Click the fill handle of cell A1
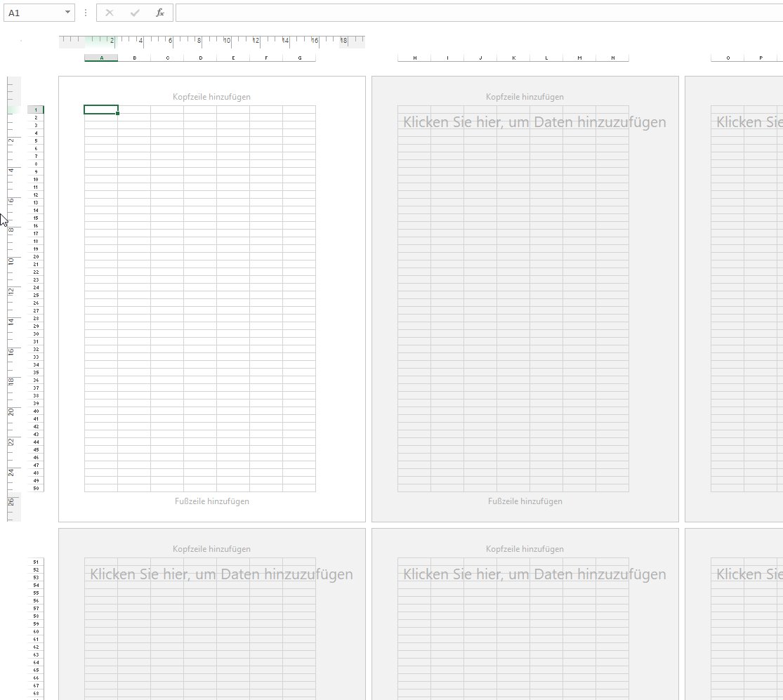 [x=118, y=114]
